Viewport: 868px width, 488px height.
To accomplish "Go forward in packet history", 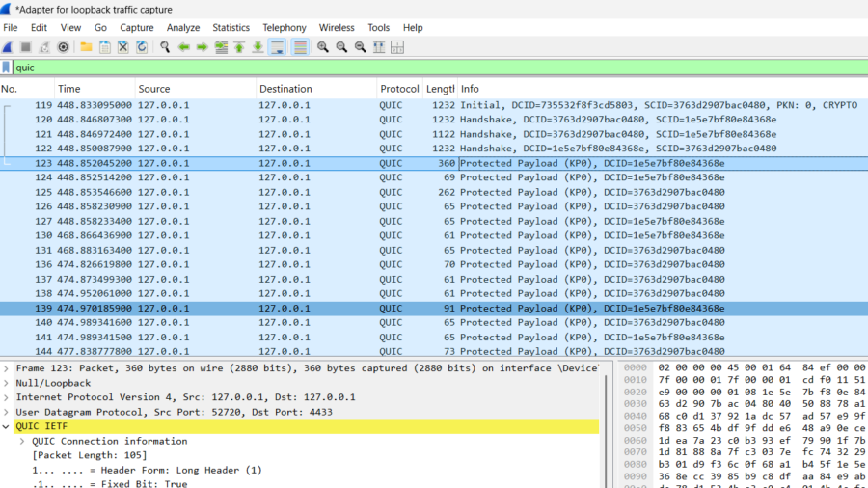I will point(203,47).
